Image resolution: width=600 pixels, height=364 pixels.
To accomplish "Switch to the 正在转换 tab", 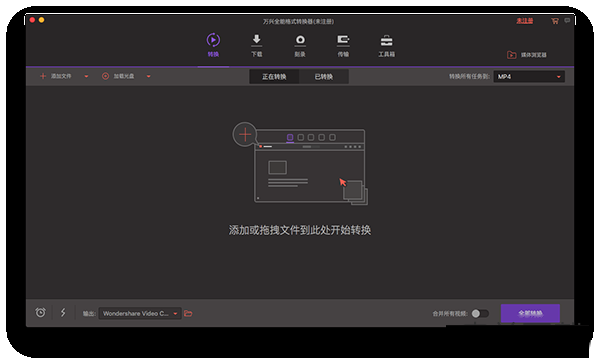I will (274, 77).
